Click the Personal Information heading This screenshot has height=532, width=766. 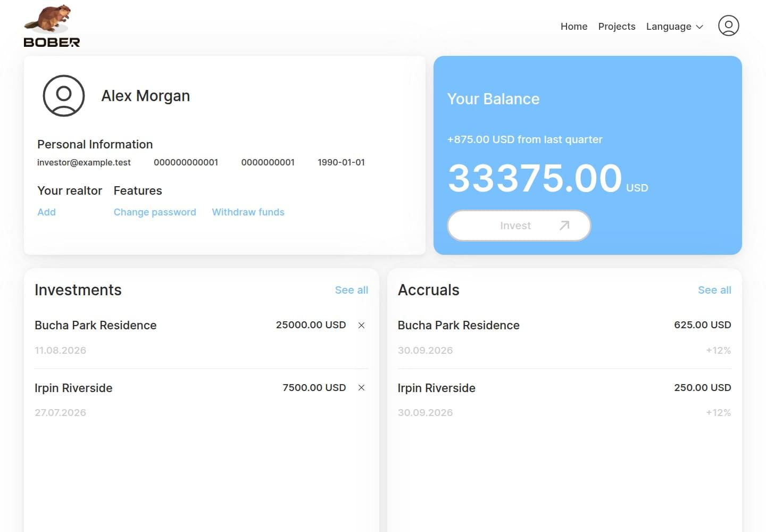[x=95, y=144]
